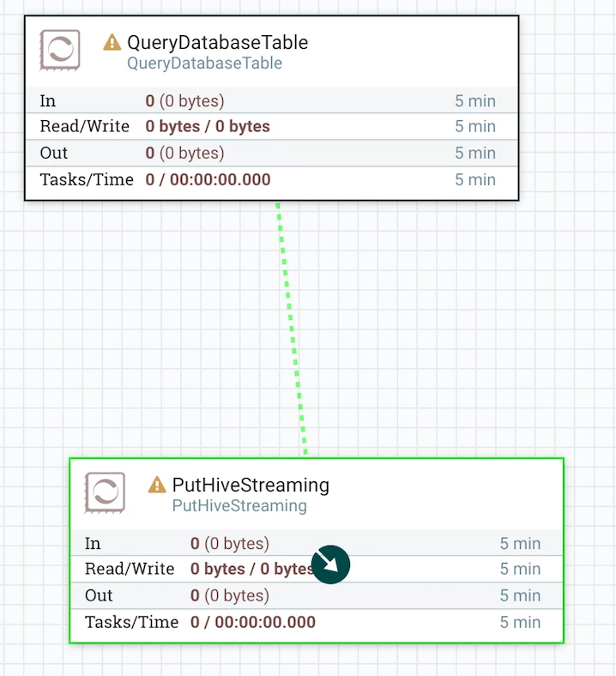Click the dotted green connection line
This screenshot has height=676, width=616.
(292, 329)
